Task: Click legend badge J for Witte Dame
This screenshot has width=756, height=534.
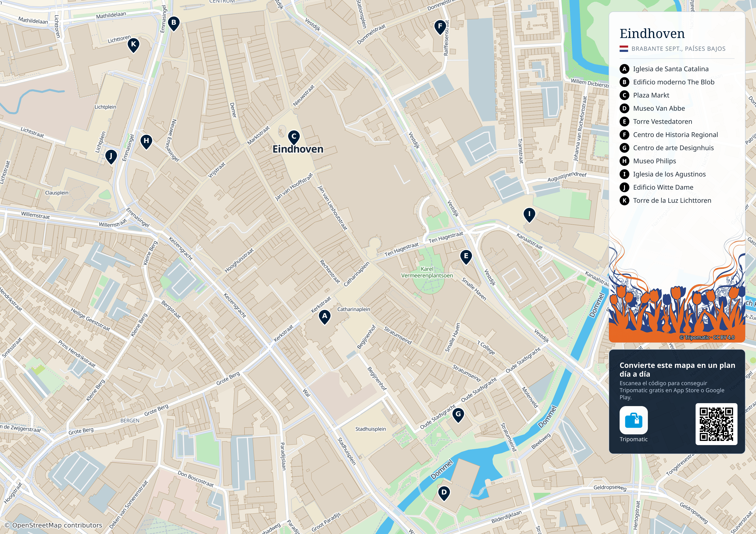Action: click(x=624, y=187)
